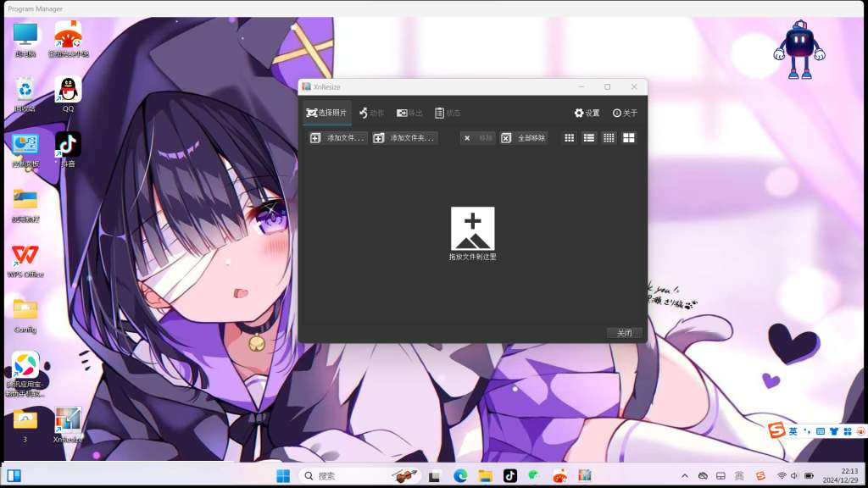Click the drop-files image placeholder
This screenshot has width=868, height=488.
(473, 229)
